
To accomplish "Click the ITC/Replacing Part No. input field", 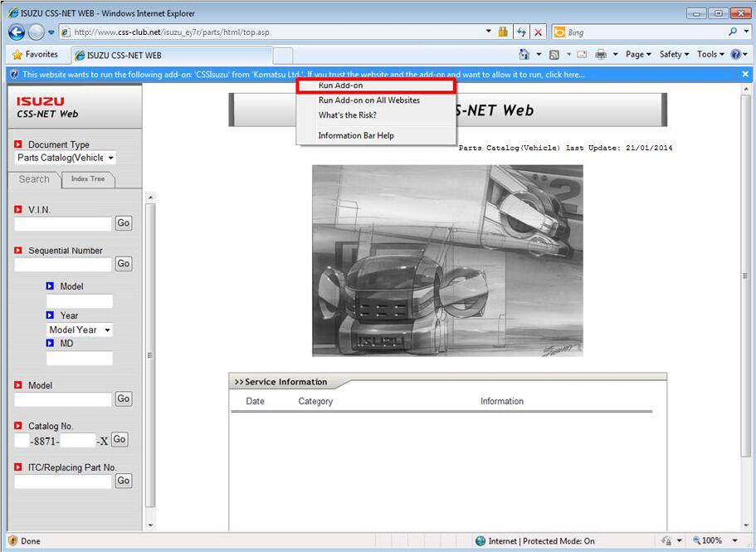I will pyautogui.click(x=63, y=481).
